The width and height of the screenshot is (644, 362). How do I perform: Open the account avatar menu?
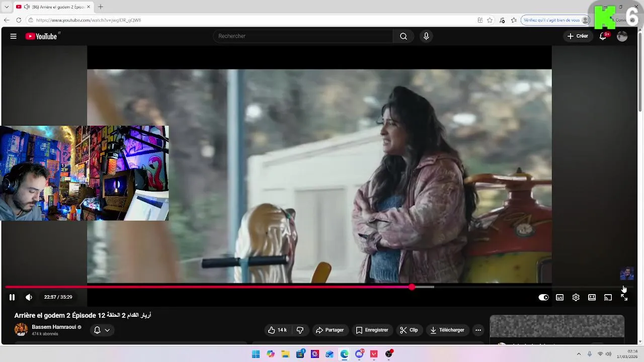tap(622, 36)
